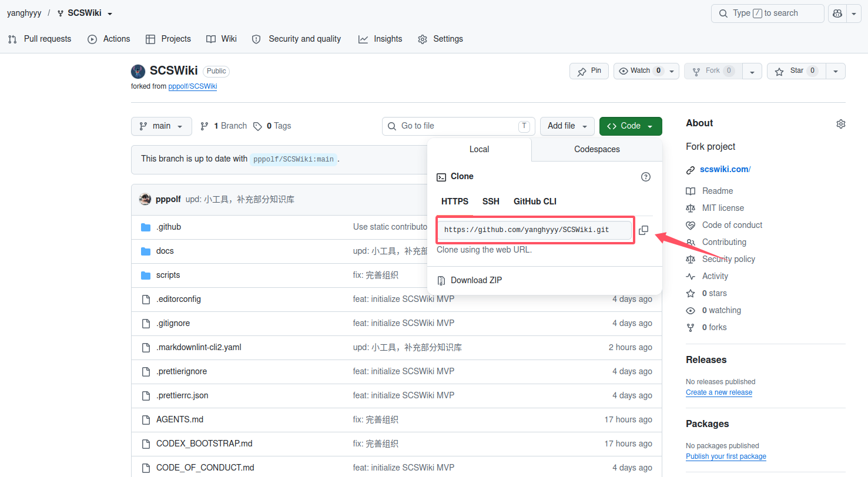Viewport: 868px width, 477px height.
Task: Open the Actions tab
Action: click(x=109, y=39)
